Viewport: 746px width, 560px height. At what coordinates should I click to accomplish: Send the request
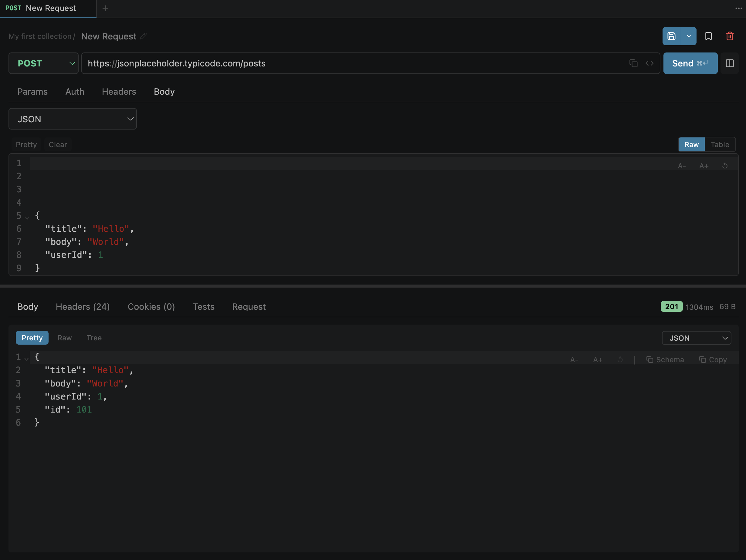[690, 63]
